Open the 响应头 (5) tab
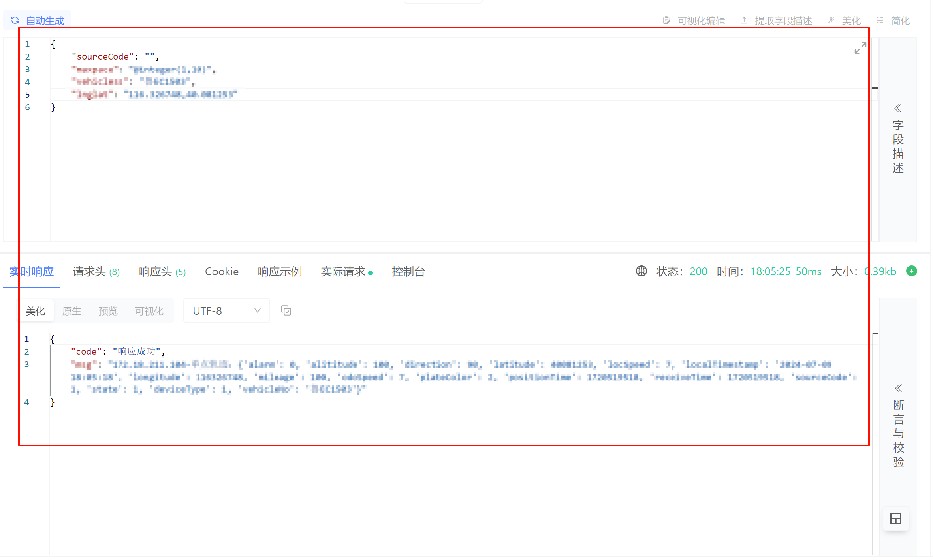The height and width of the screenshot is (560, 933). (162, 272)
